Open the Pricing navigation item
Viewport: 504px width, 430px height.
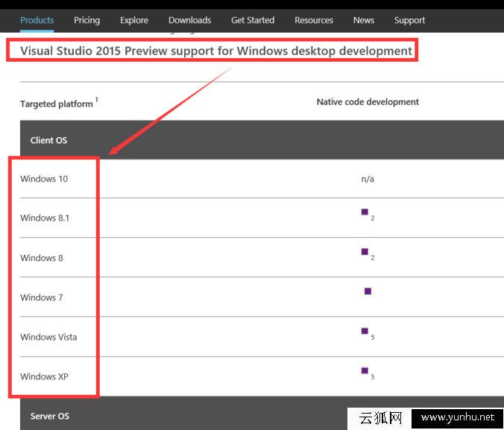coord(86,20)
